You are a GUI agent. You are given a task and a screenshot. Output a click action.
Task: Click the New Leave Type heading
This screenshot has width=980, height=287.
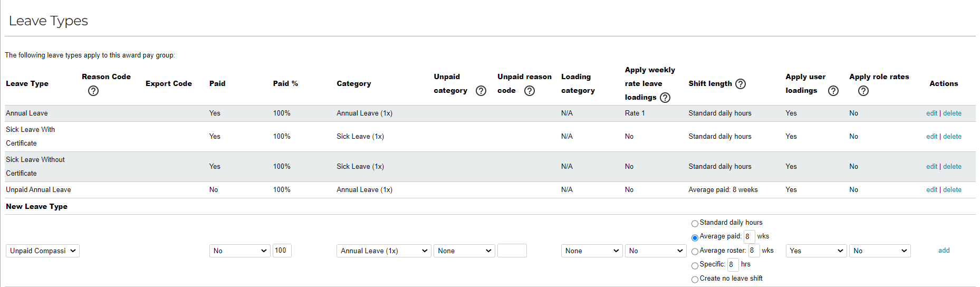point(36,207)
